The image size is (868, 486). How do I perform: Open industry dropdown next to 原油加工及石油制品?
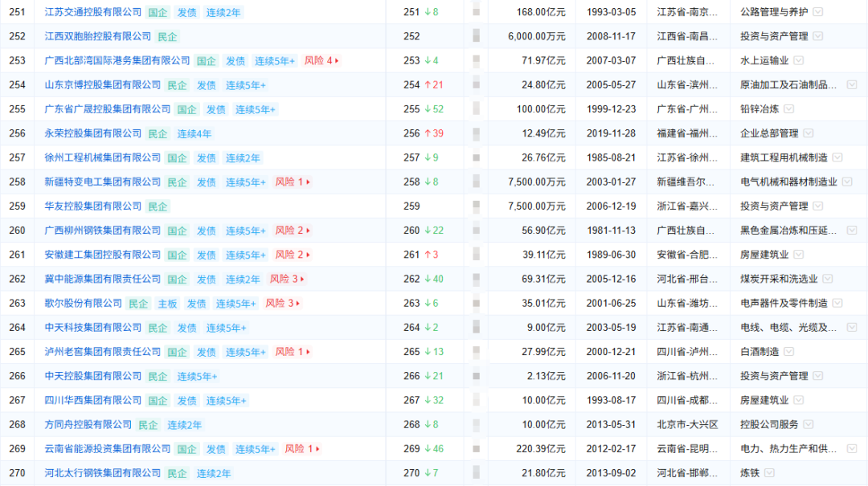[852, 84]
